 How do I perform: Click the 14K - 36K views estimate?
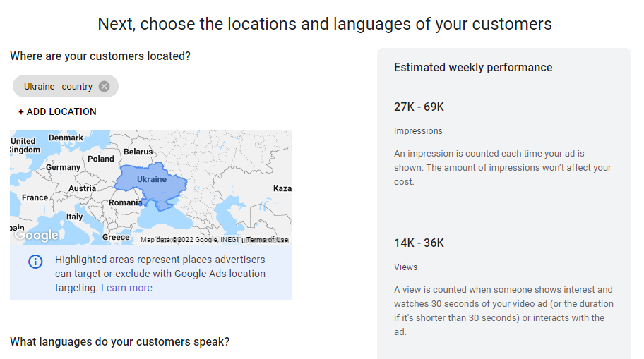pos(419,243)
